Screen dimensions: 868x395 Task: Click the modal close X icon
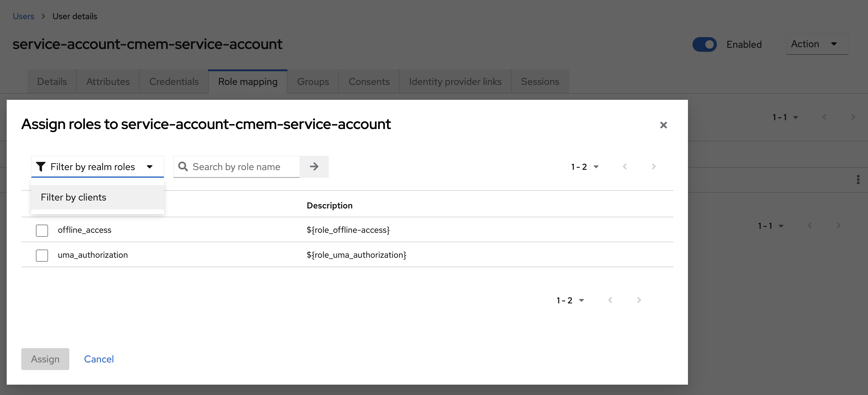664,125
